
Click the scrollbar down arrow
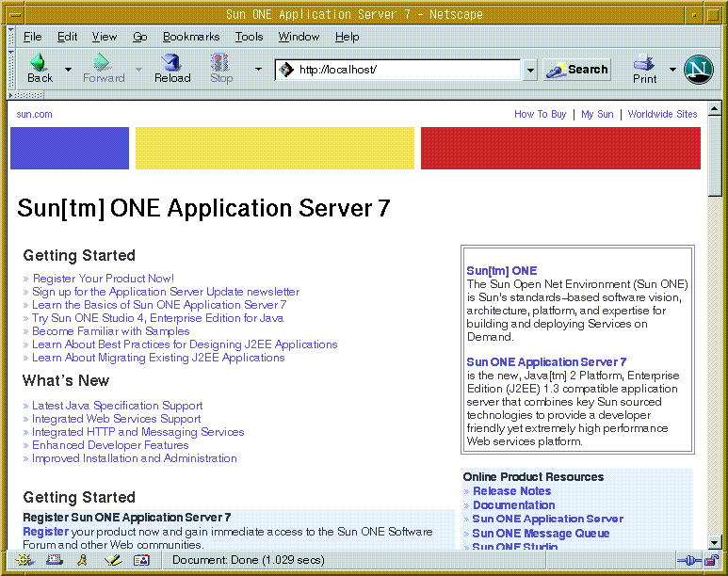pyautogui.click(x=714, y=542)
